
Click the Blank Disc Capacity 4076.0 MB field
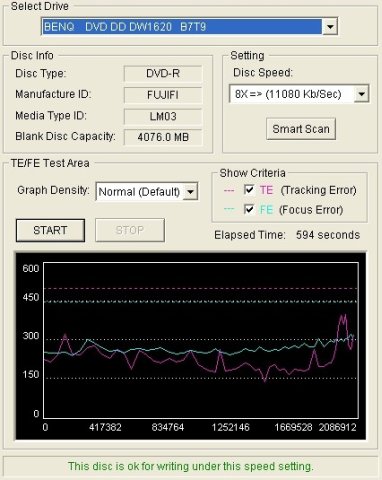[x=163, y=137]
